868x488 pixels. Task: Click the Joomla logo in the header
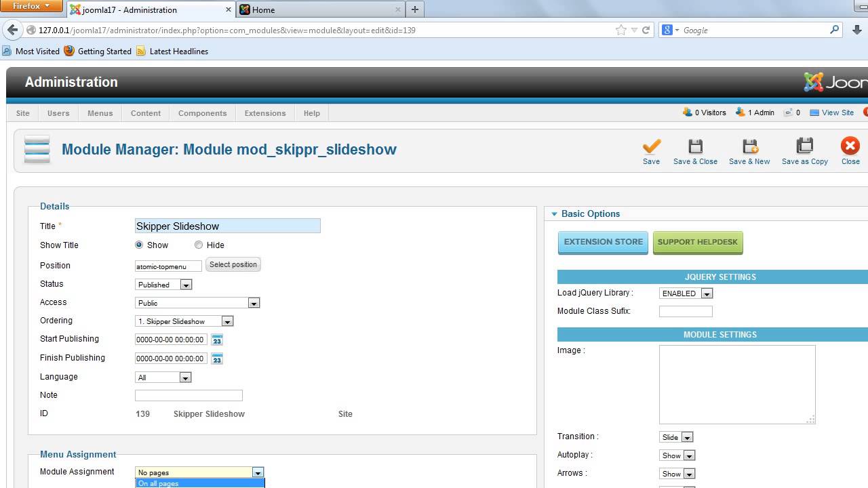pyautogui.click(x=835, y=82)
